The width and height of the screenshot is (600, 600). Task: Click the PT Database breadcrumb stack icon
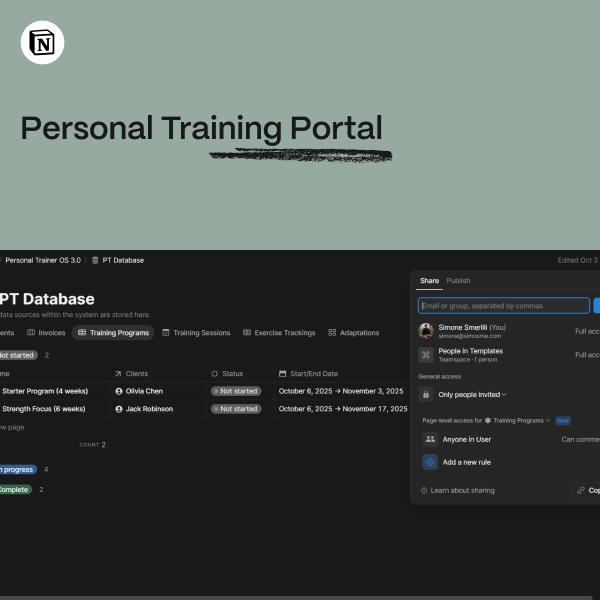(95, 260)
